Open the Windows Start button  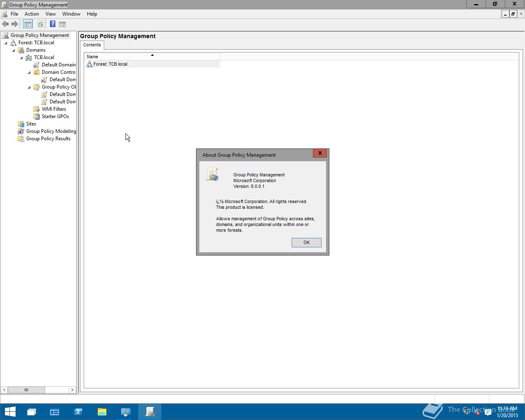pyautogui.click(x=10, y=411)
